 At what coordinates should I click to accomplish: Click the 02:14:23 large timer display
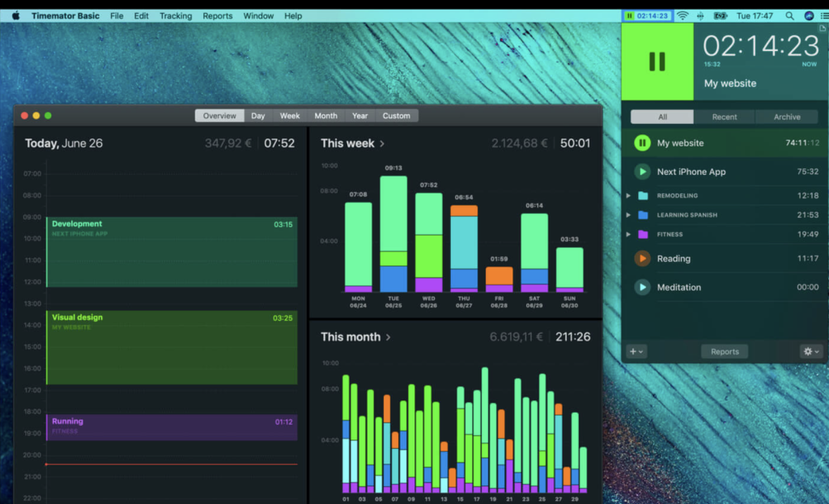coord(761,46)
